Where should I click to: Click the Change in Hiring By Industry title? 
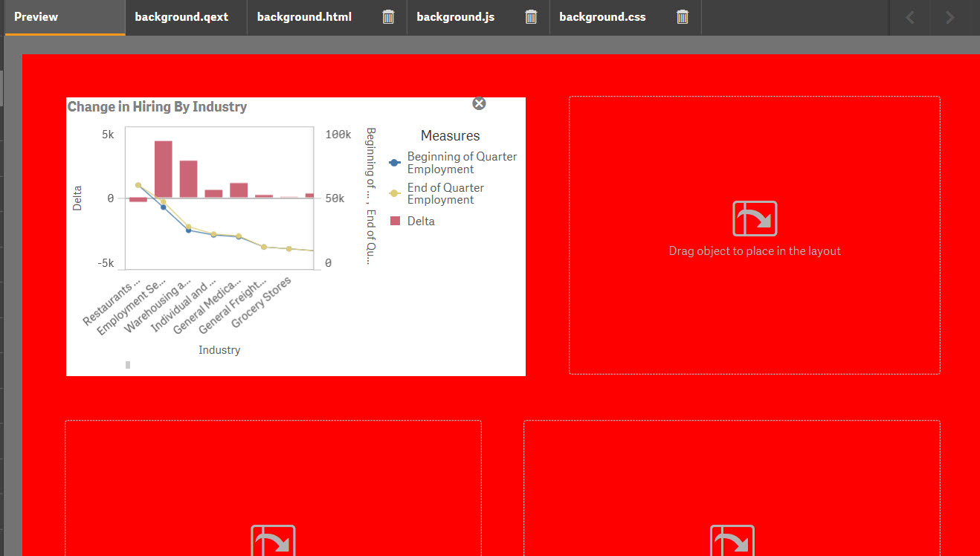point(157,107)
